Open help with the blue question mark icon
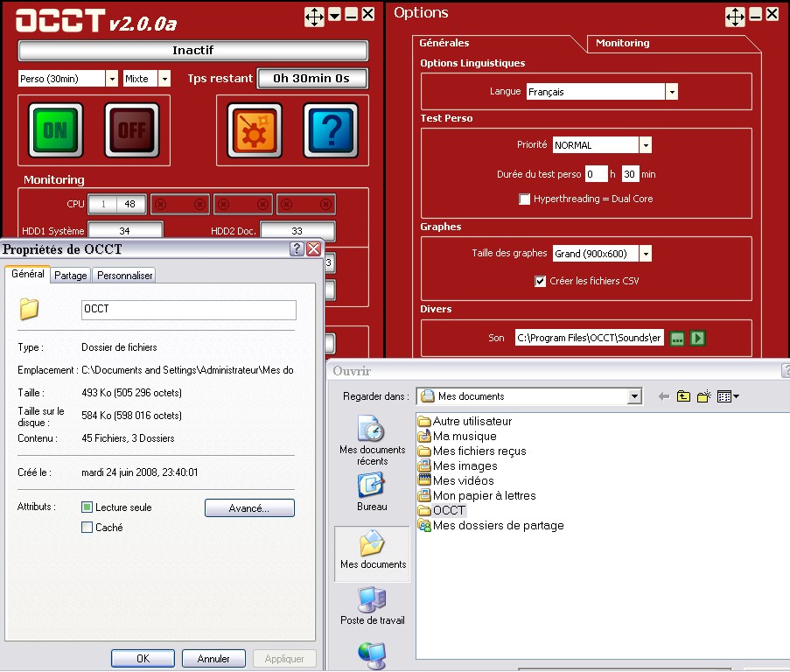This screenshot has height=672, width=790. coord(331,130)
